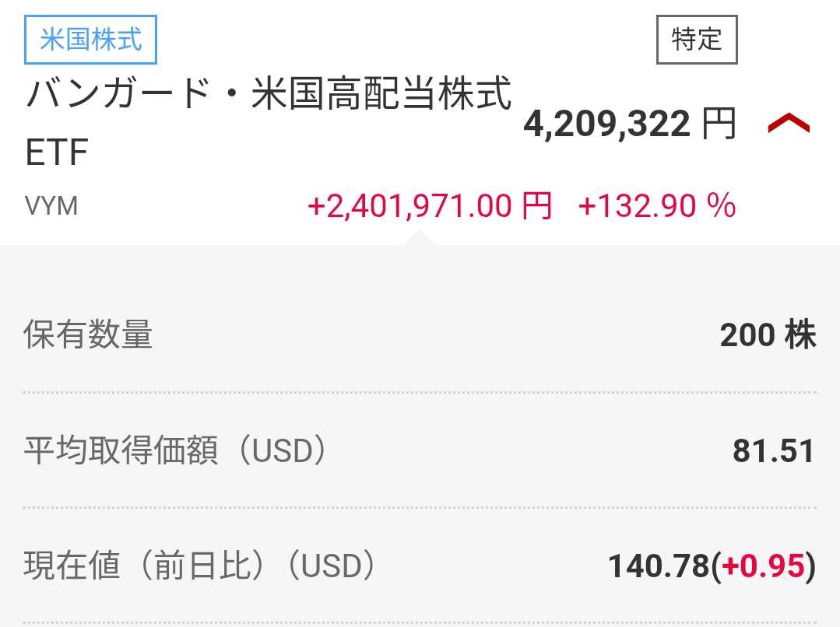Select the 現在値（前日比）（USD） label
The image size is (840, 627).
point(199,566)
